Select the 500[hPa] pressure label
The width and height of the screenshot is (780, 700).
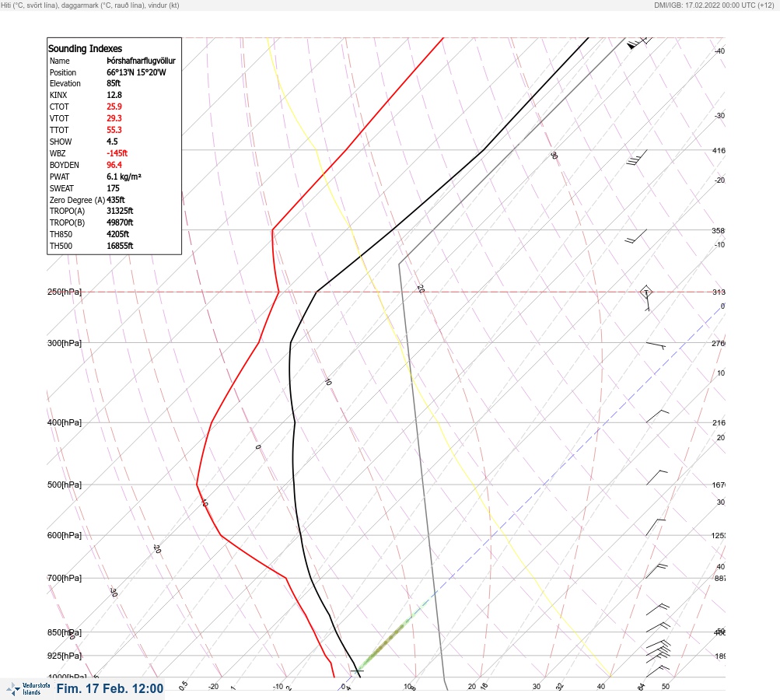point(65,485)
